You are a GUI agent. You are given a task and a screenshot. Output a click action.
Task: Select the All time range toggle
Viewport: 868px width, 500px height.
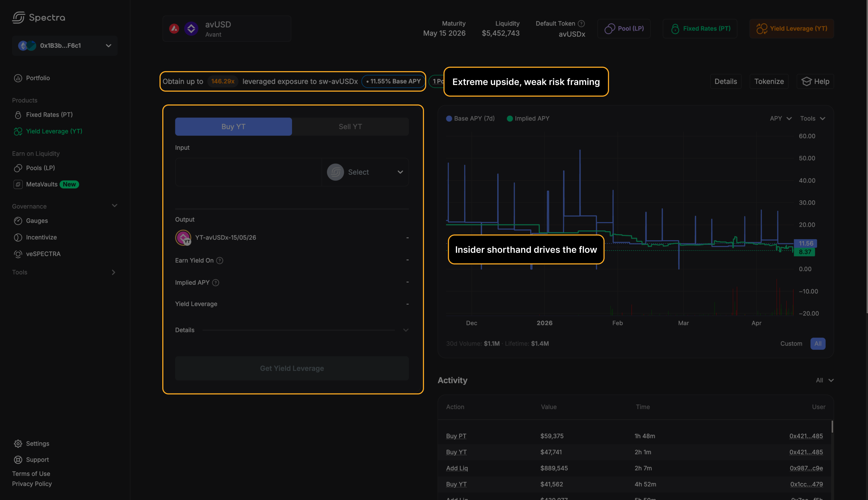[x=817, y=344]
